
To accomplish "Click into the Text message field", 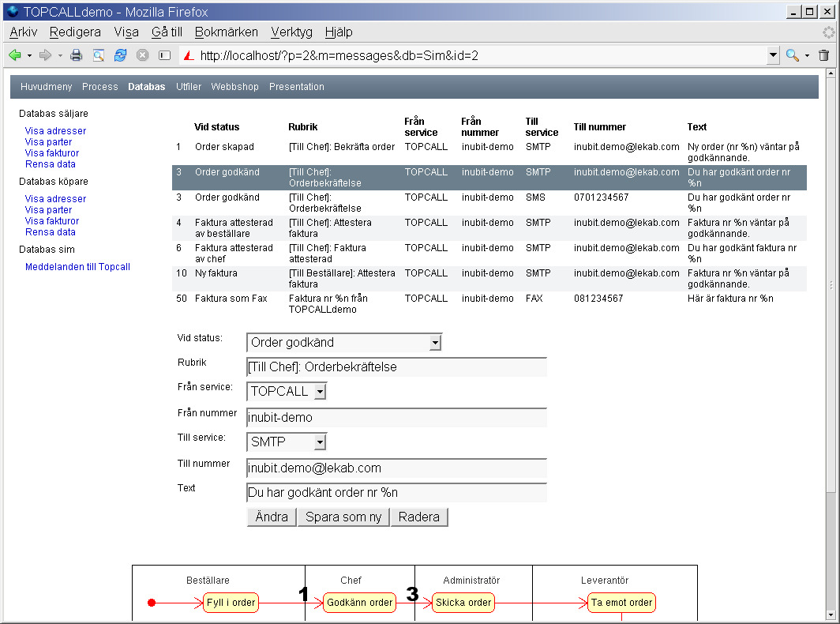I will coord(396,493).
